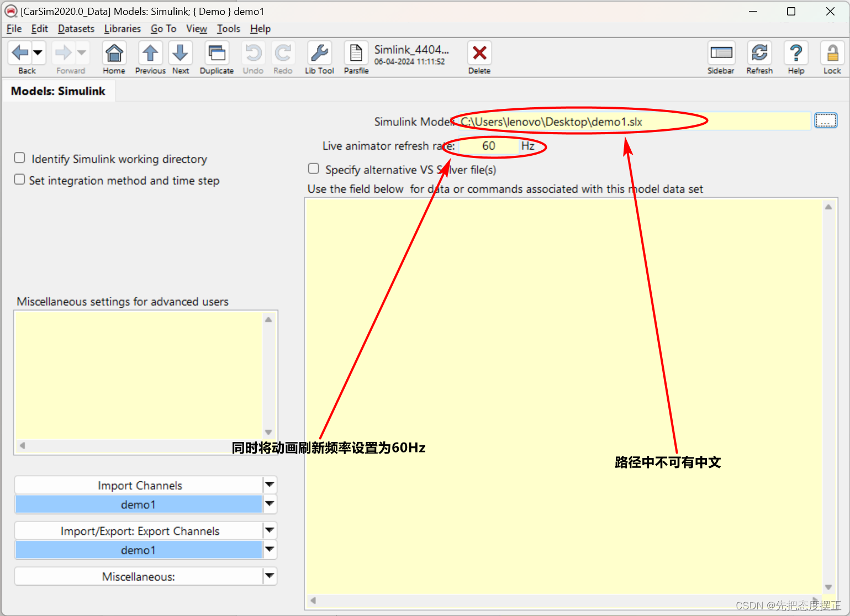Open Help question mark icon
The width and height of the screenshot is (850, 616).
(796, 53)
